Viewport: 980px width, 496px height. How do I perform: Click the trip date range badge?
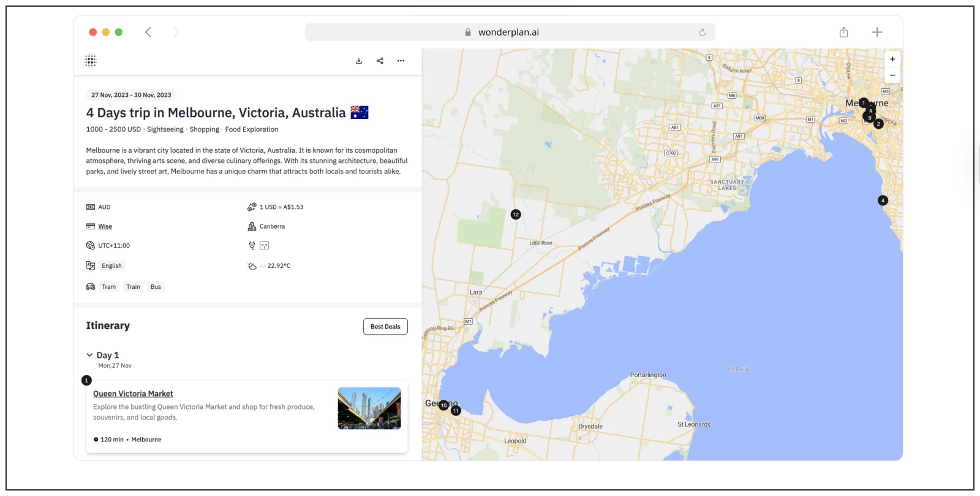131,95
